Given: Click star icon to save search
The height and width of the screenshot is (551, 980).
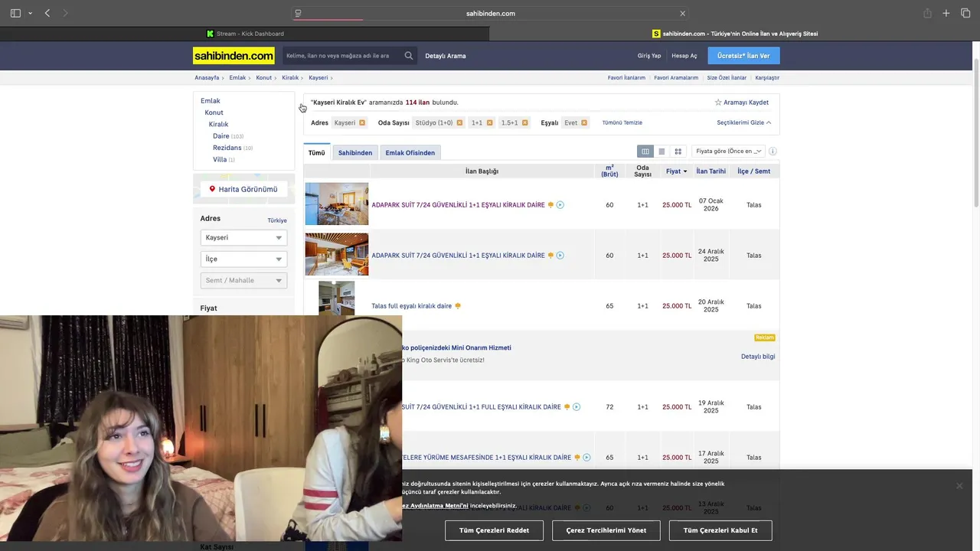Looking at the screenshot, I should [x=718, y=103].
